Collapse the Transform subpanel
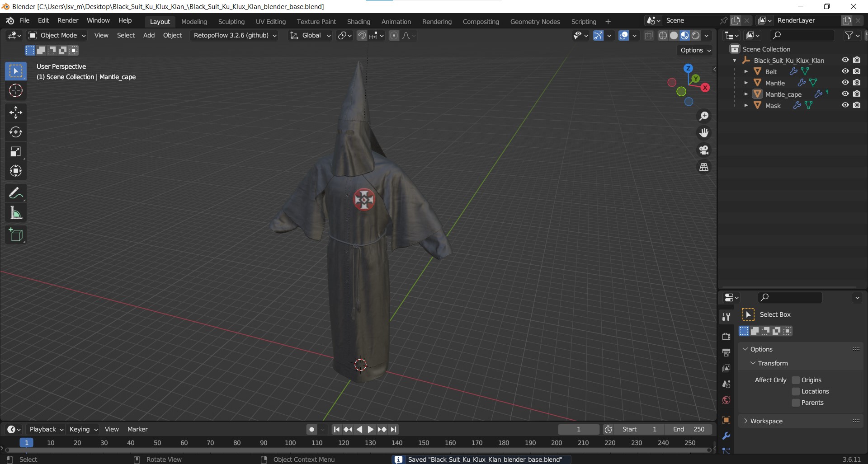This screenshot has height=464, width=868. 753,363
